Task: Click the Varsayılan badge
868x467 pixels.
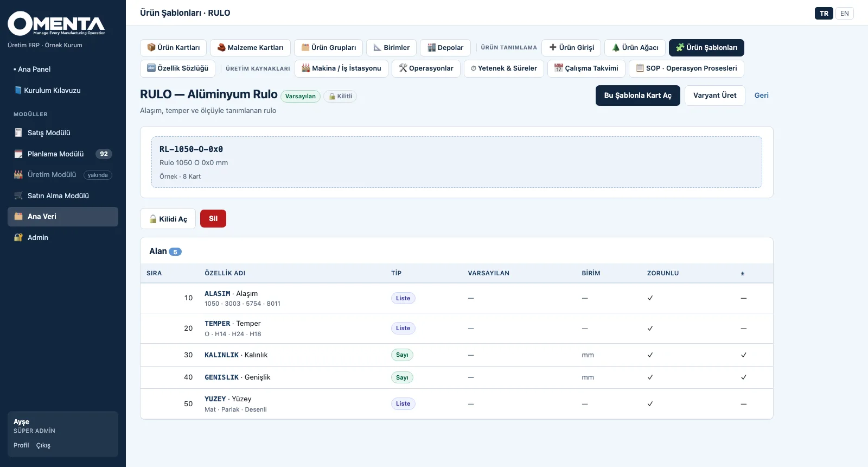Action: pos(301,96)
